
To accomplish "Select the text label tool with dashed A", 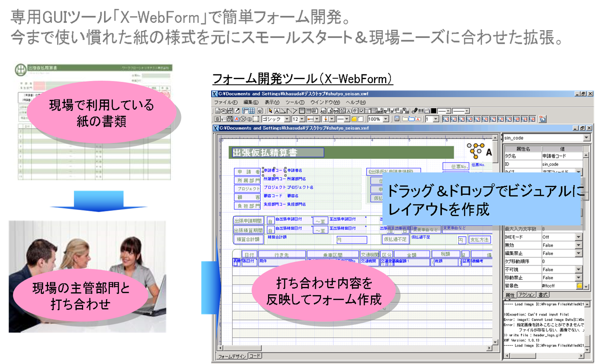I will point(277,111).
